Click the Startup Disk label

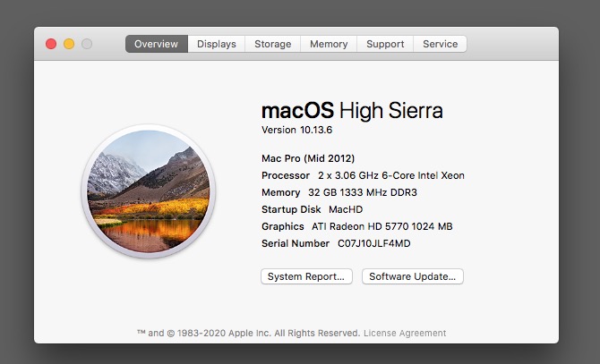click(x=291, y=209)
